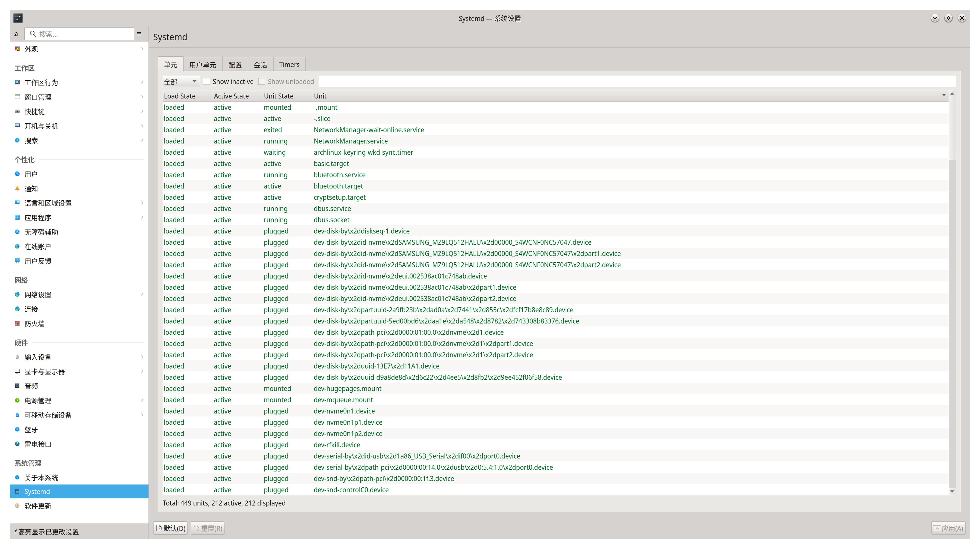Image resolution: width=980 pixels, height=549 pixels.
Task: Click the unit filter text field
Action: pyautogui.click(x=637, y=81)
